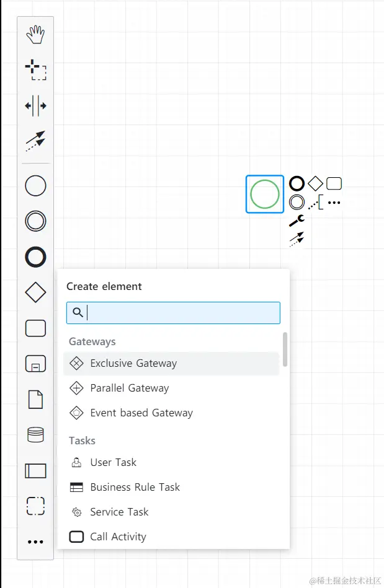This screenshot has width=384, height=588.
Task: Append task from context pad
Action: click(334, 183)
